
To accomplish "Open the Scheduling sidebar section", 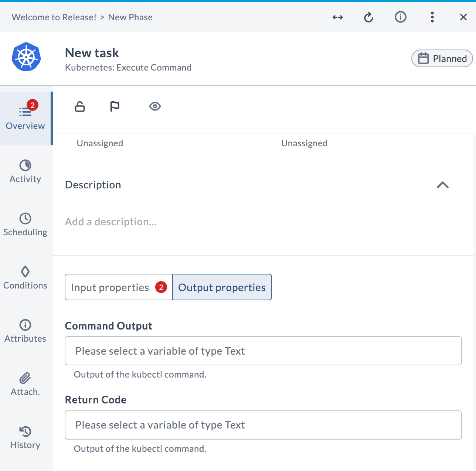I will pos(25,225).
